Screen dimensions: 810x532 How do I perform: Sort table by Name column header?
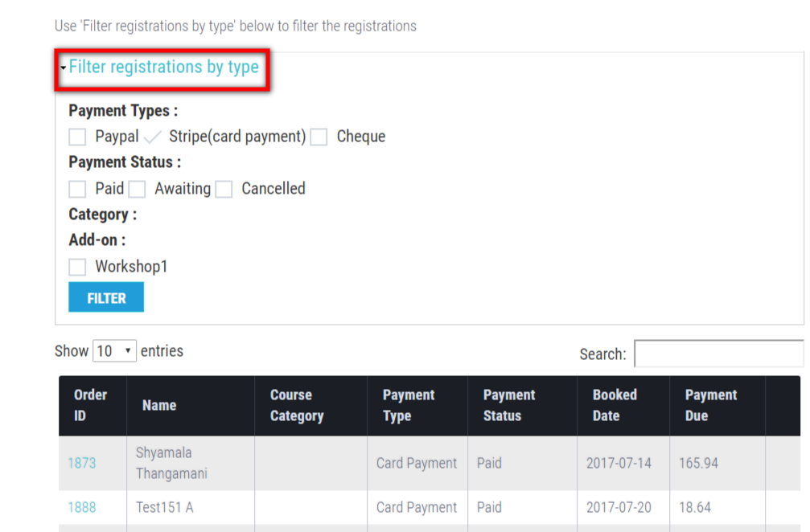(x=191, y=406)
